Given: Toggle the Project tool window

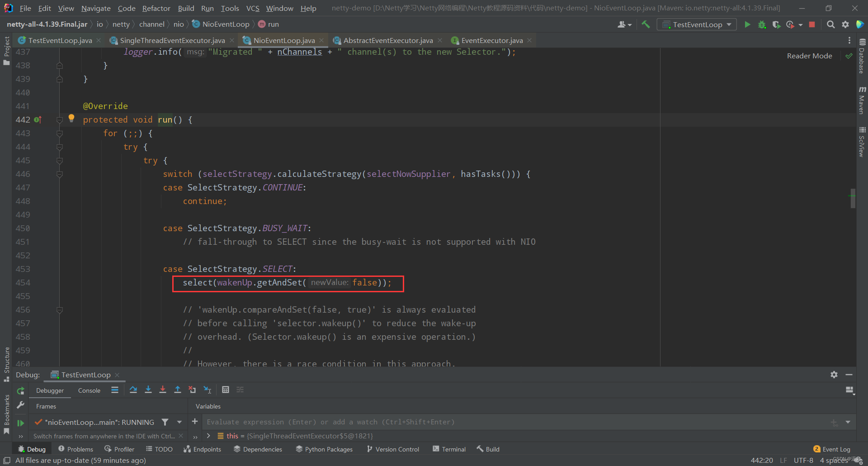Looking at the screenshot, I should coord(6,50).
